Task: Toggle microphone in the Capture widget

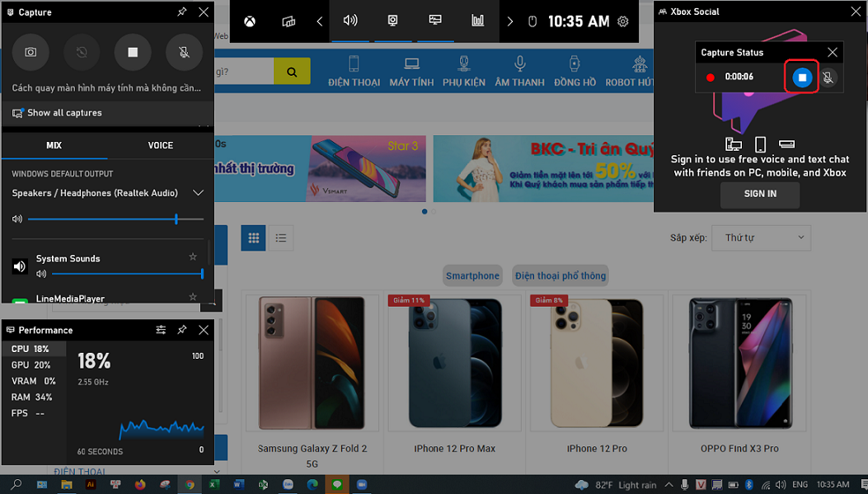Action: click(x=184, y=52)
